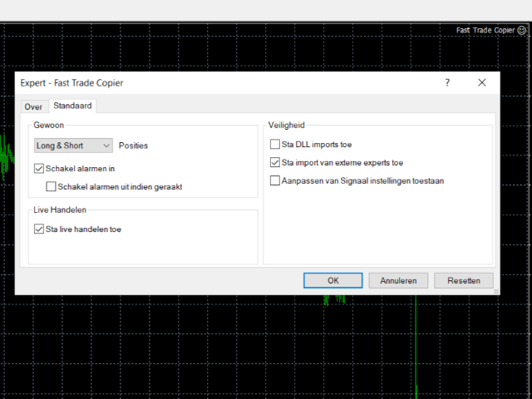Click the Annuleren button

pyautogui.click(x=398, y=281)
